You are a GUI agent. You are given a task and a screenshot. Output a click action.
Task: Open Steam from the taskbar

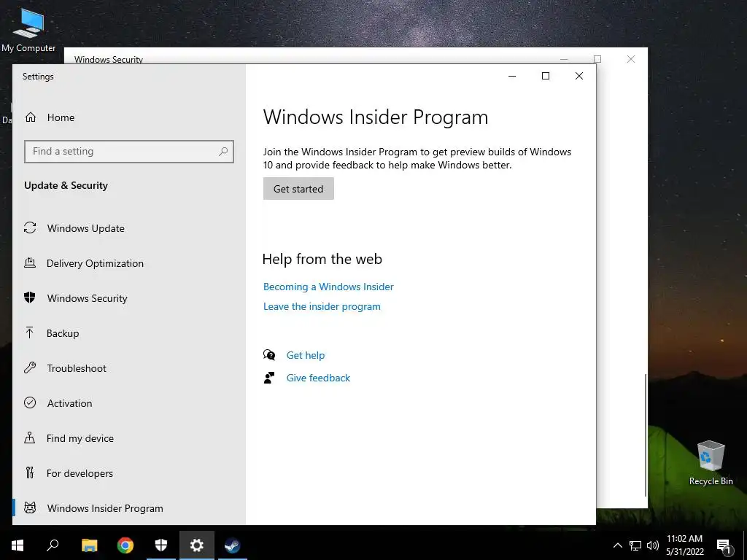tap(233, 545)
